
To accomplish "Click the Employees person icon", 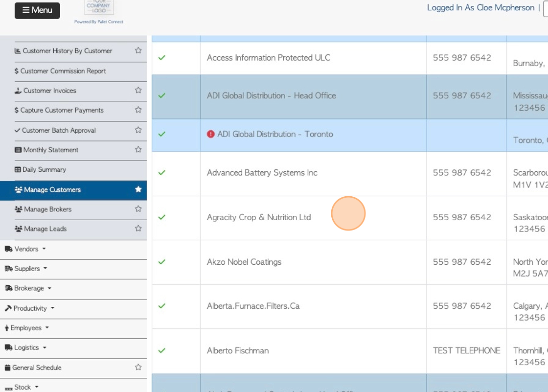I will (7, 328).
